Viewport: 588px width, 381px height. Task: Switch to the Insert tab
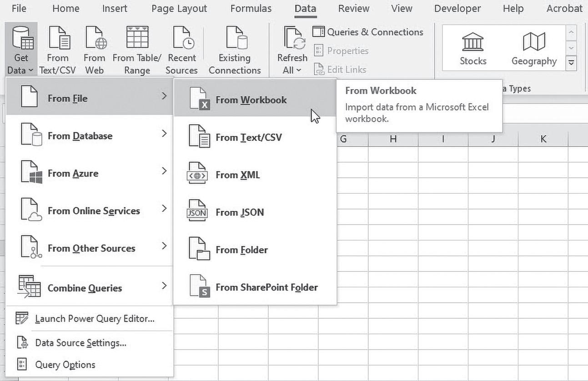[x=115, y=8]
